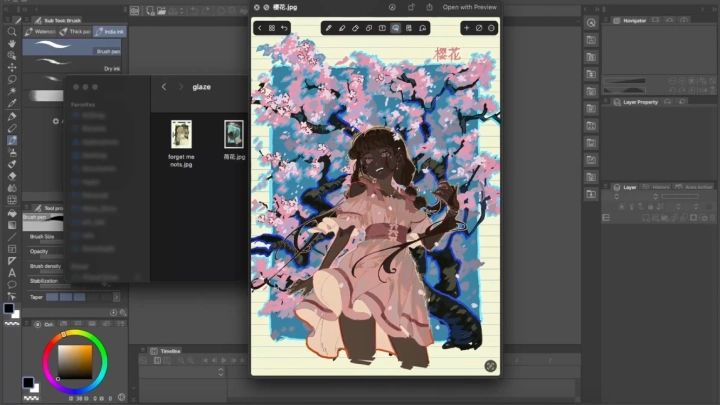Open forget me nots.jpg thumbnail
This screenshot has height=405, width=720.
(181, 134)
